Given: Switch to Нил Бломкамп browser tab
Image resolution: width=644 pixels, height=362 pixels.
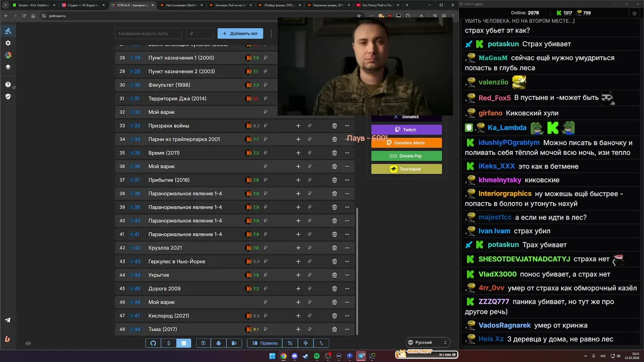Looking at the screenshot, I should coord(181,5).
